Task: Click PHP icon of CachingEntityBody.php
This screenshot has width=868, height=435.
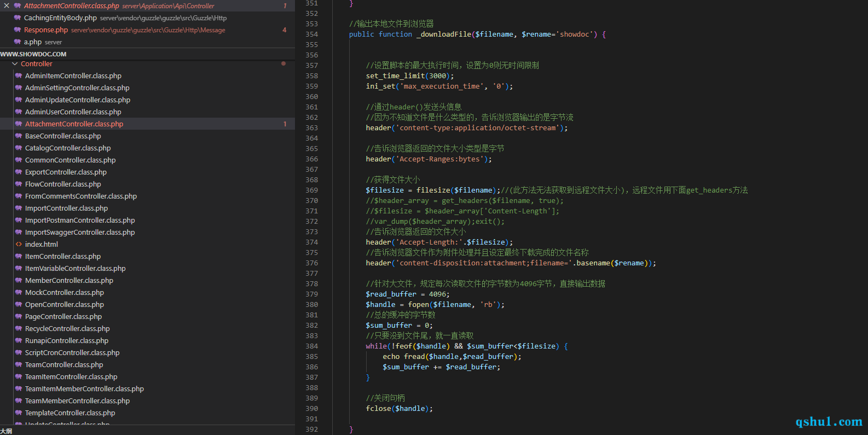Action: 18,18
